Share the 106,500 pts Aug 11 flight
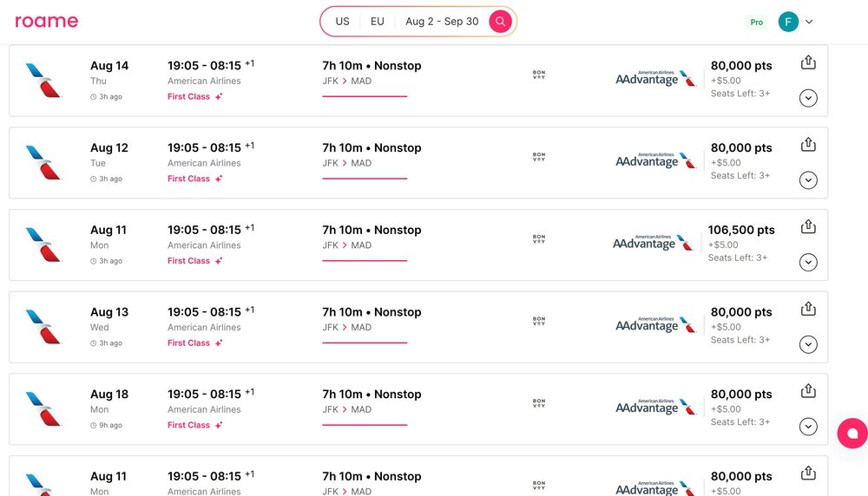Image resolution: width=868 pixels, height=496 pixels. tap(808, 226)
